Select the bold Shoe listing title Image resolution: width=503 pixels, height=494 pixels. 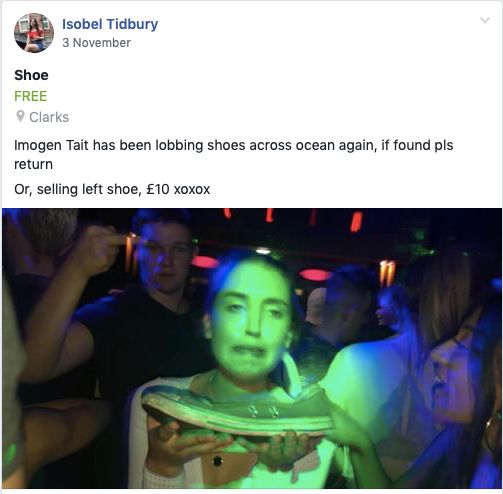click(31, 75)
